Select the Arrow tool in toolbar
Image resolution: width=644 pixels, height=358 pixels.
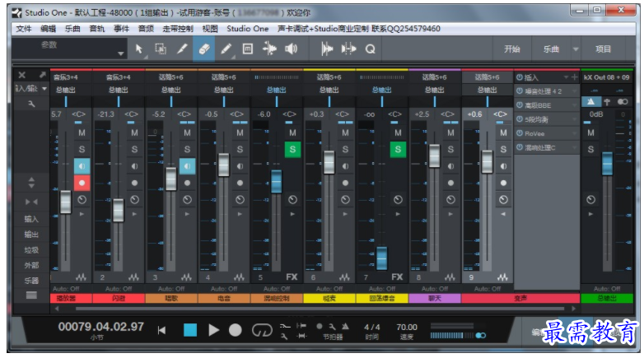[139, 49]
